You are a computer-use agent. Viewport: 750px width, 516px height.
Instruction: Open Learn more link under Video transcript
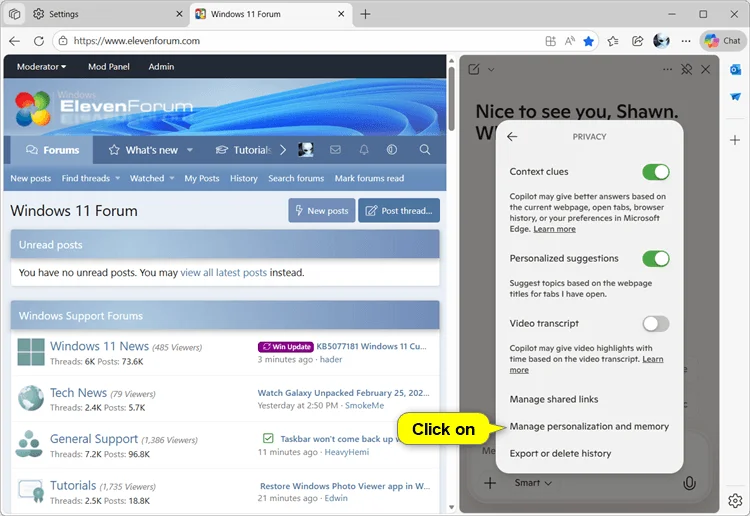click(652, 359)
